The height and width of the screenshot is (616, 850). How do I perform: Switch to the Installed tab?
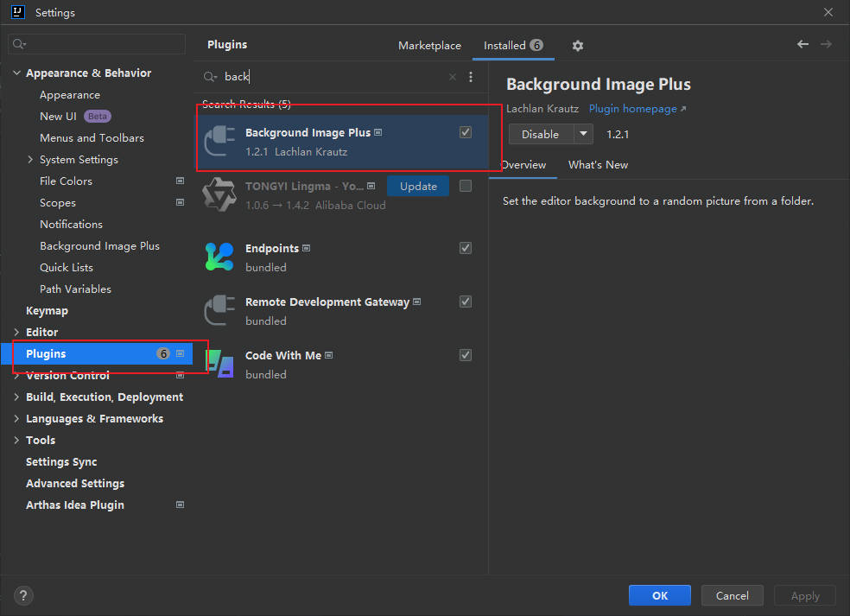point(513,46)
